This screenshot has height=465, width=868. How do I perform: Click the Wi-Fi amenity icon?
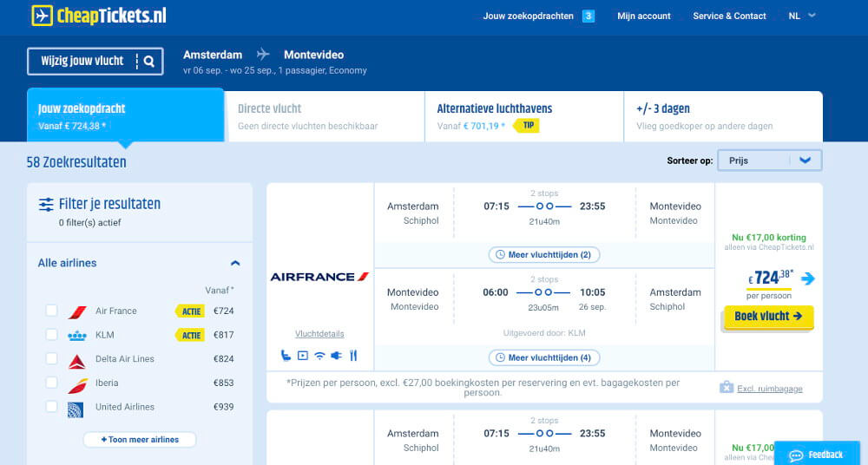click(319, 356)
